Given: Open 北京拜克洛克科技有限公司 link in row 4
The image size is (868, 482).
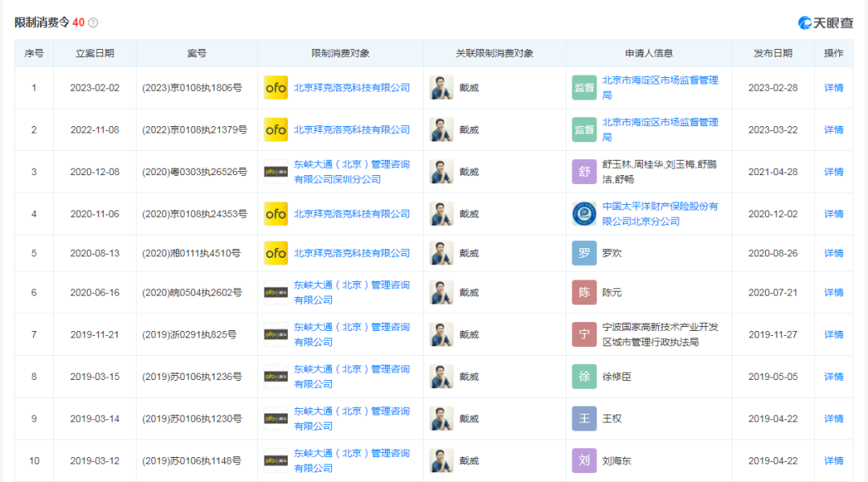Looking at the screenshot, I should tap(351, 214).
